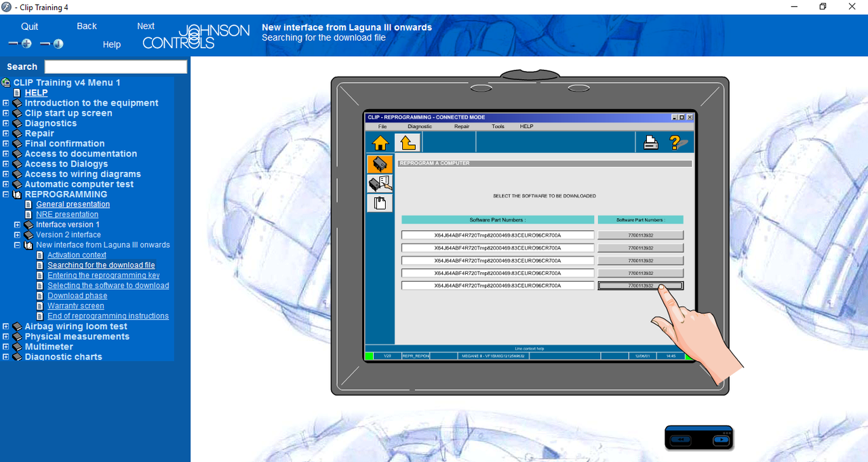Click Quit in the top bar
This screenshot has width=868, height=462.
[30, 26]
